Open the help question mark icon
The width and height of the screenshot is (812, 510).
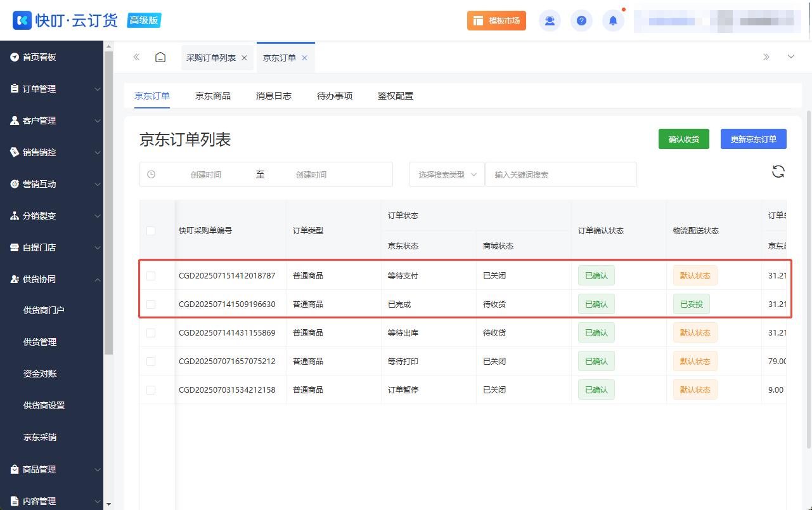click(581, 20)
